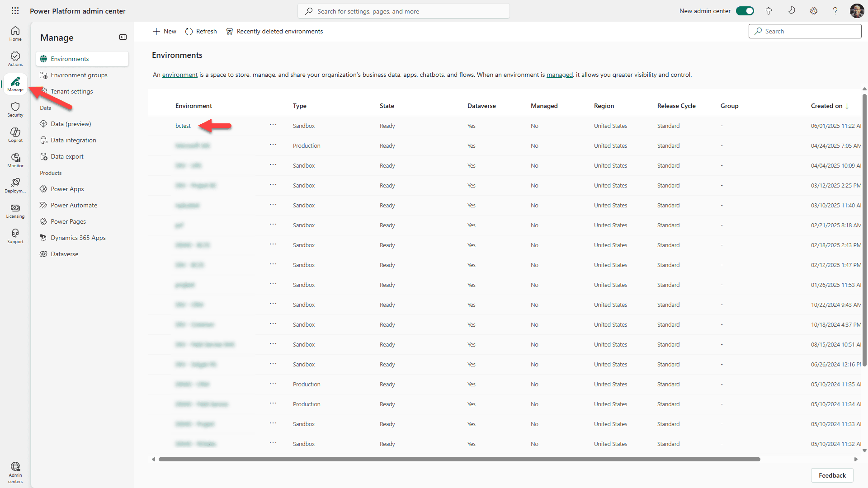Select Environment groups in the Manage menu
The height and width of the screenshot is (488, 868).
(x=79, y=75)
